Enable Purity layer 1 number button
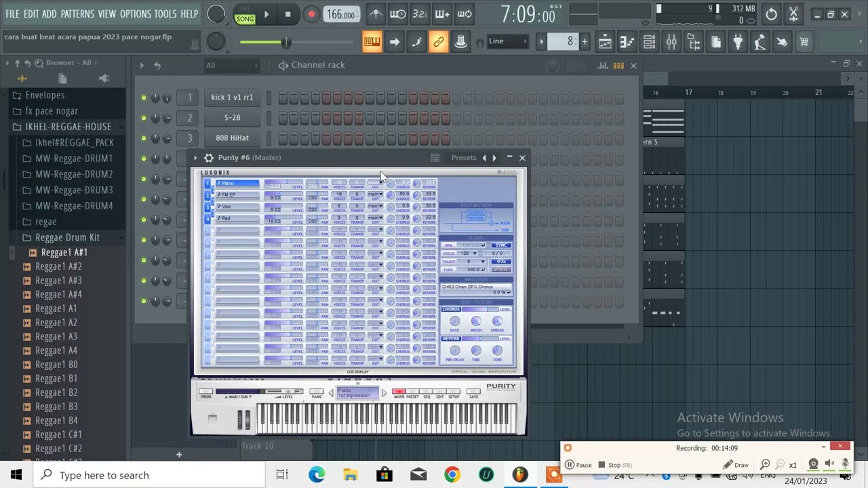 (208, 183)
